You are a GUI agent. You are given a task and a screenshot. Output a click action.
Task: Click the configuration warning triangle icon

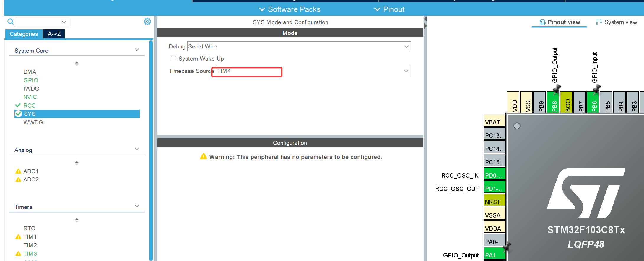tap(203, 156)
